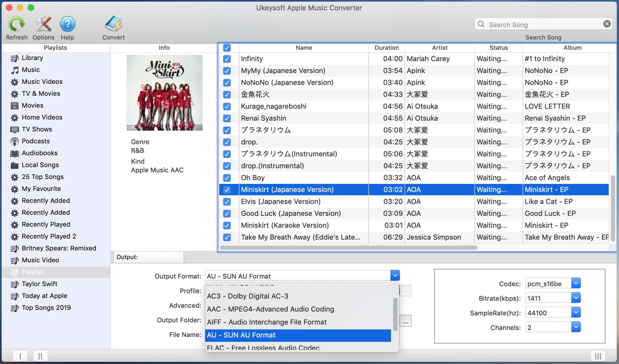The image size is (619, 364).
Task: Click the Miniskirt Japanese Version row
Action: click(x=304, y=189)
